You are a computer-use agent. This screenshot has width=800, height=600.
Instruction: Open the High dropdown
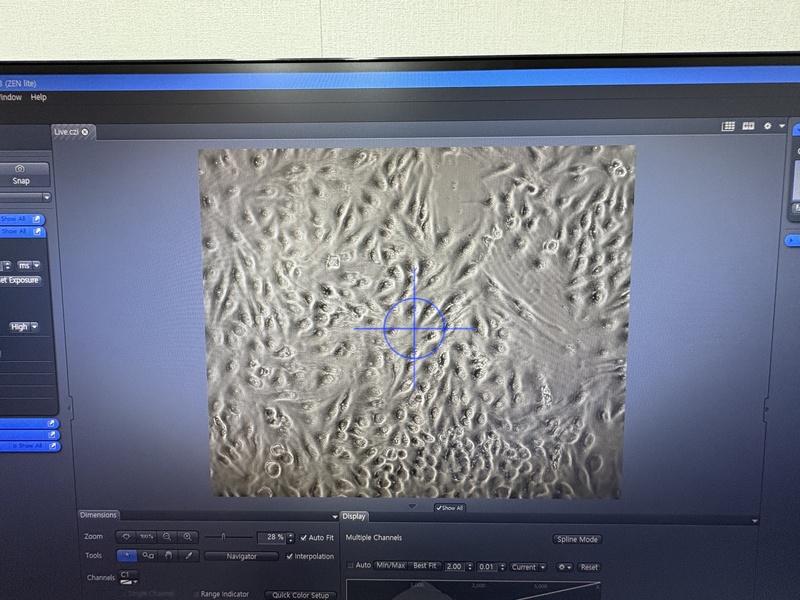(23, 326)
